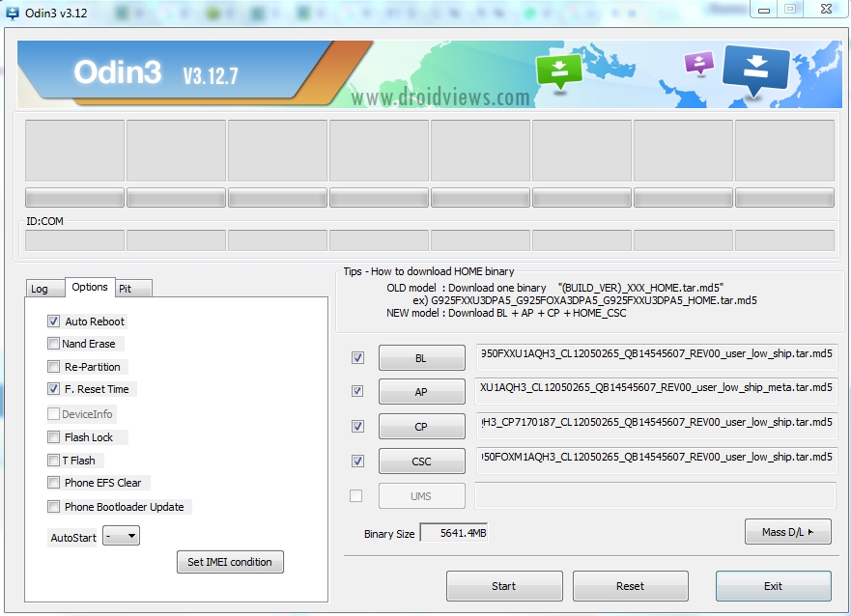Viewport: 851px width, 616px height.
Task: Uncheck the CSC file checkbox
Action: 357,461
